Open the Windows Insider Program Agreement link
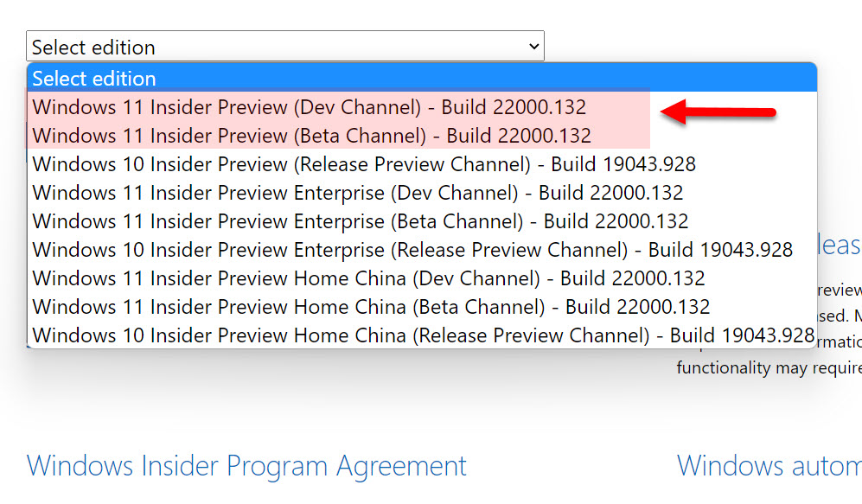Viewport: 862px width, 504px height. [x=246, y=466]
